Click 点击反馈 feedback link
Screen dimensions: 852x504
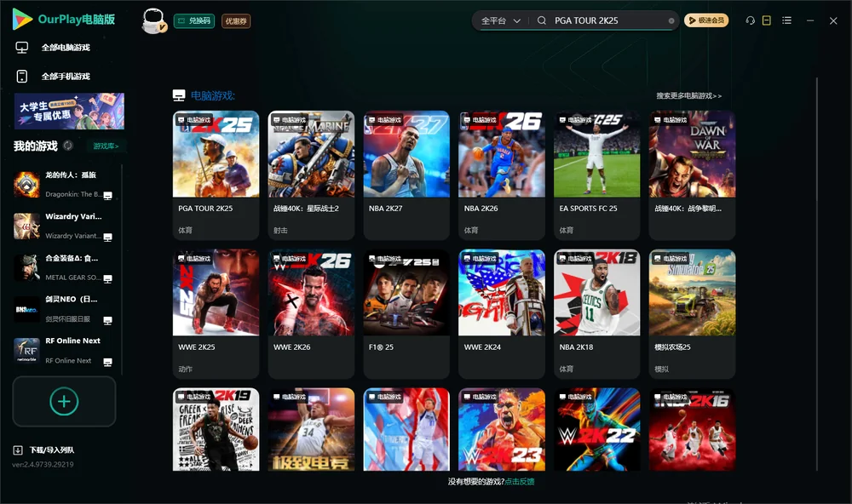pos(520,482)
